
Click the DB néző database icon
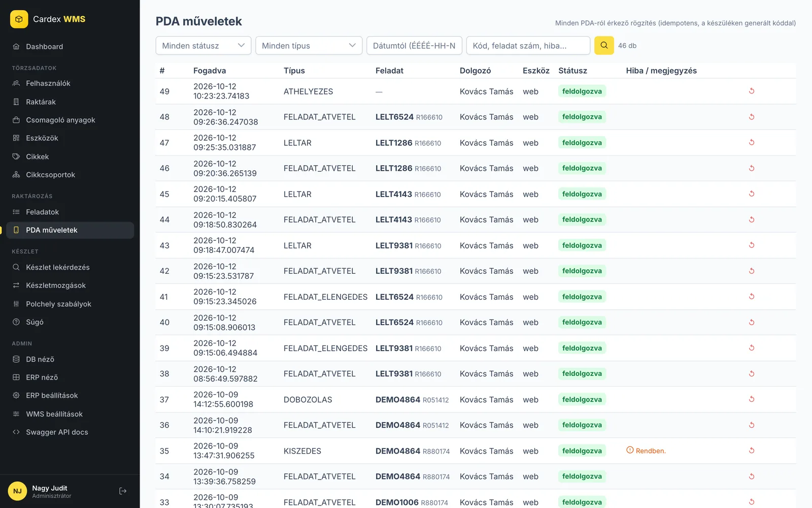[16, 359]
